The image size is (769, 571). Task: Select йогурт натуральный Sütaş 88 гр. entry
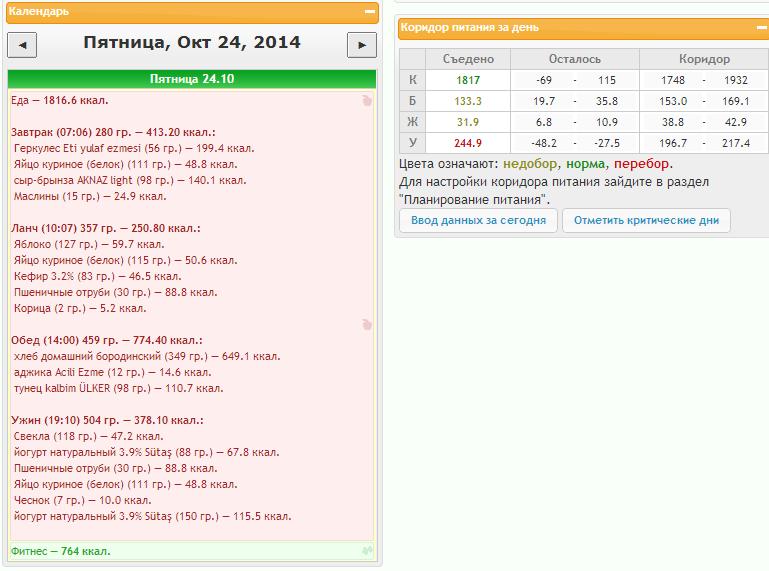coord(147,452)
